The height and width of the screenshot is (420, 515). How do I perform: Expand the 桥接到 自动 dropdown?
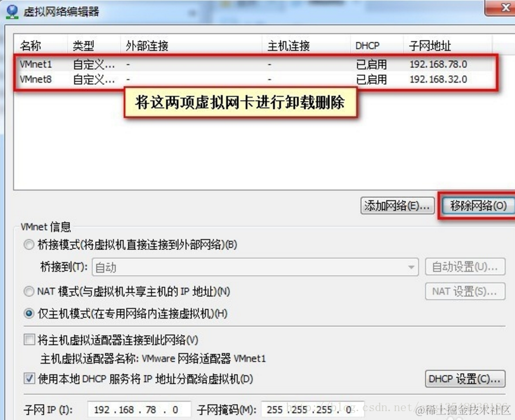pyautogui.click(x=255, y=267)
